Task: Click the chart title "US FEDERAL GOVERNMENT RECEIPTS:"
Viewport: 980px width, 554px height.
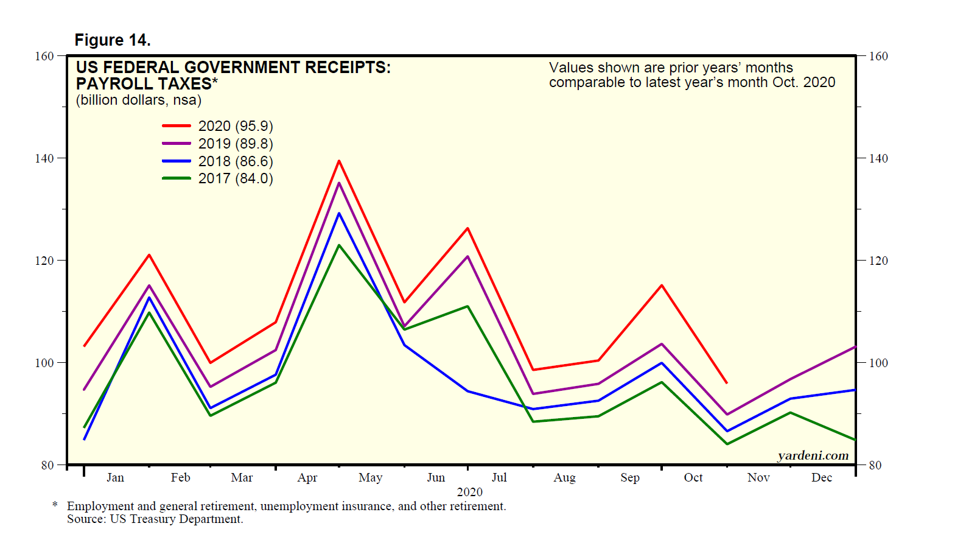Action: [233, 67]
